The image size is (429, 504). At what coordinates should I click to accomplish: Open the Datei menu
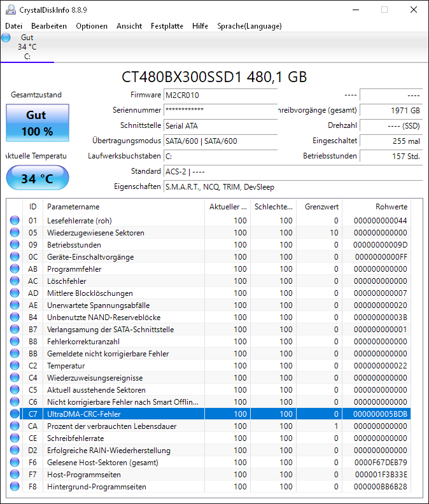14,26
